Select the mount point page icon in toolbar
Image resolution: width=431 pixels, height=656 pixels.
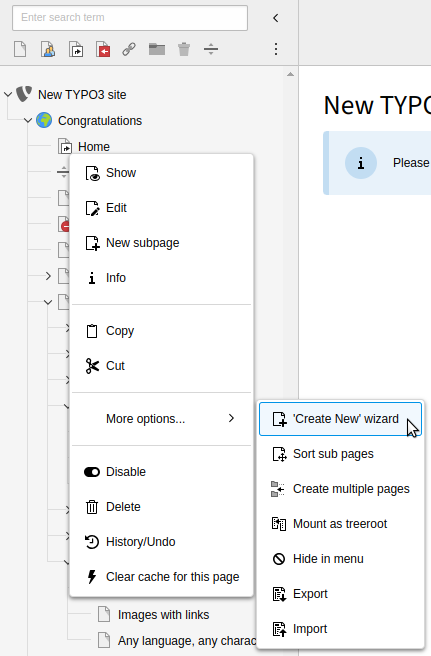pos(103,49)
